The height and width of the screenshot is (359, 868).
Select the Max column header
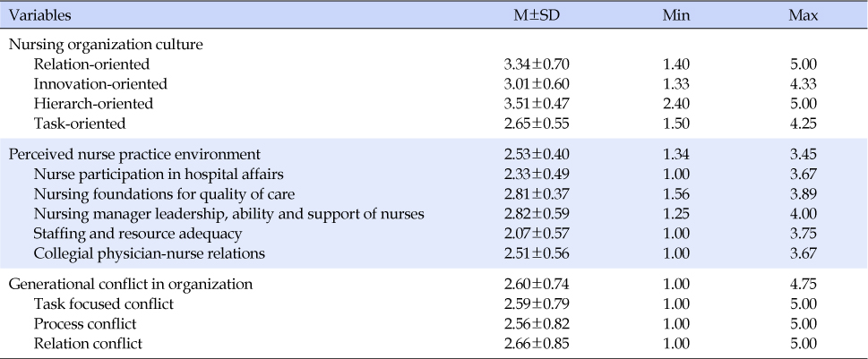tap(803, 15)
